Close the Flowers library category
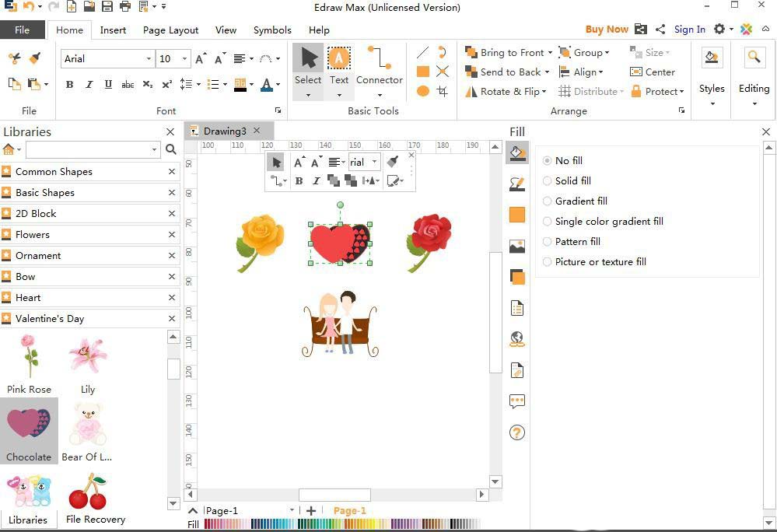This screenshot has height=532, width=777. 171,234
